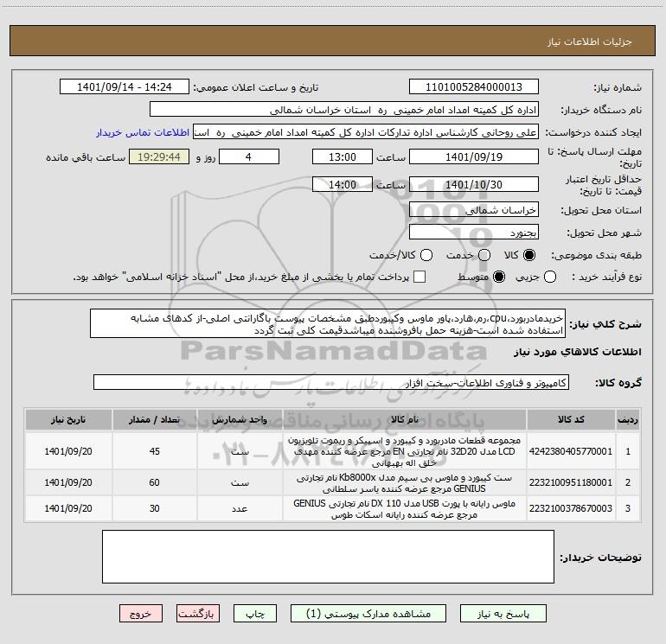Viewport: 666px width, 644px height.
Task: Select the جزیی purchase type radio
Action: [549, 277]
